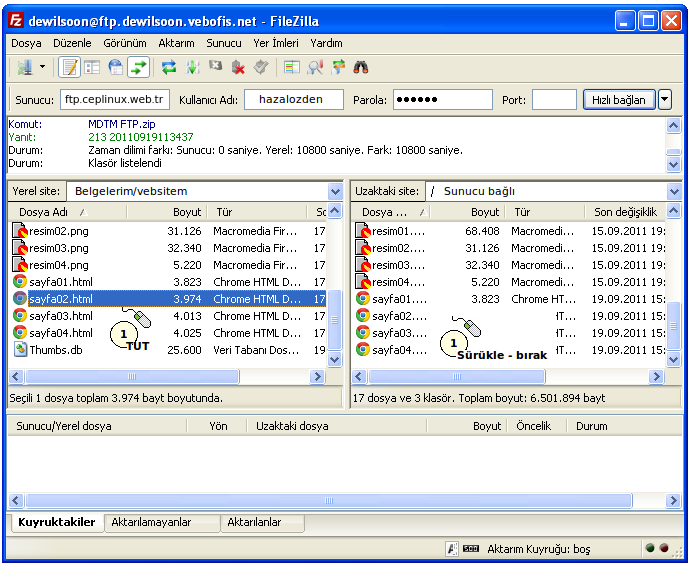Click local list horizontal scroll right arrow
This screenshot has width=692, height=564.
pyautogui.click(x=317, y=376)
